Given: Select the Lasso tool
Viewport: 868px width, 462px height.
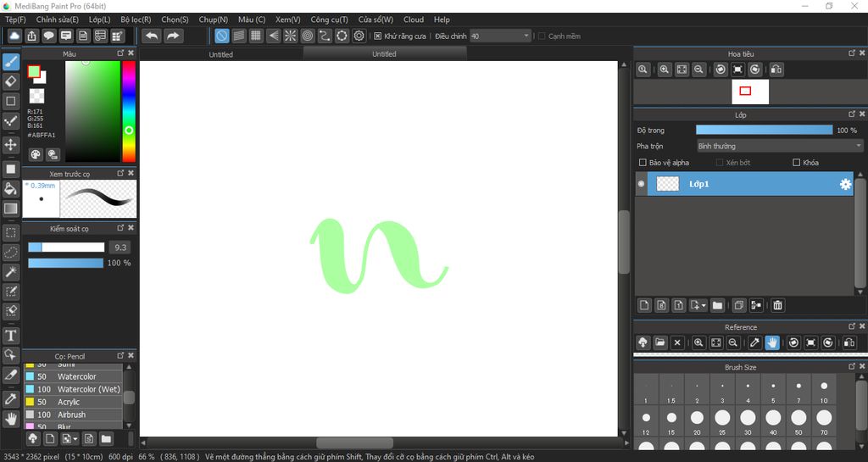Looking at the screenshot, I should pyautogui.click(x=10, y=253).
